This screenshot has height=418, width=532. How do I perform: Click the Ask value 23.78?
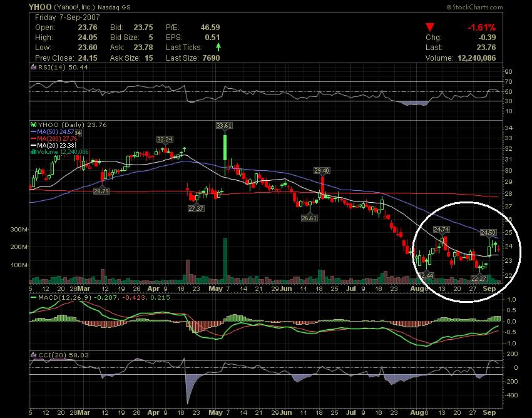143,48
